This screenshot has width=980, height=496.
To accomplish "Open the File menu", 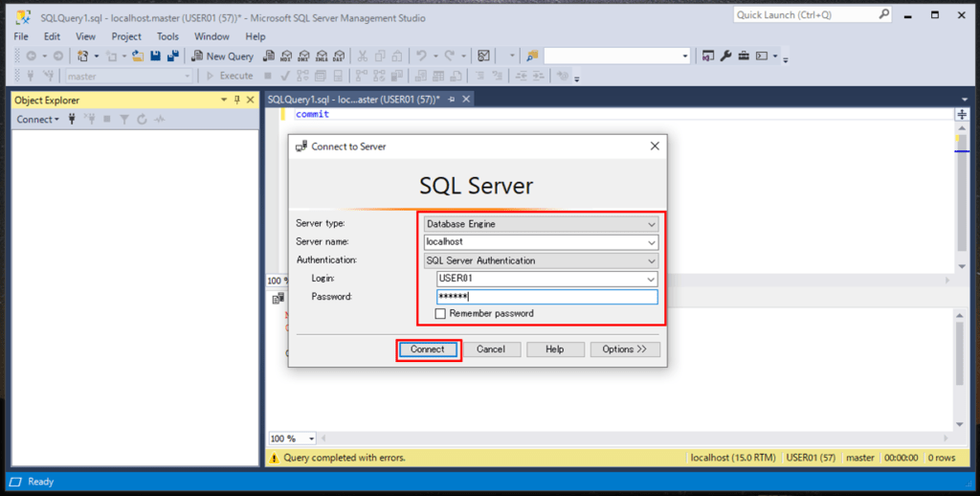I will [21, 36].
